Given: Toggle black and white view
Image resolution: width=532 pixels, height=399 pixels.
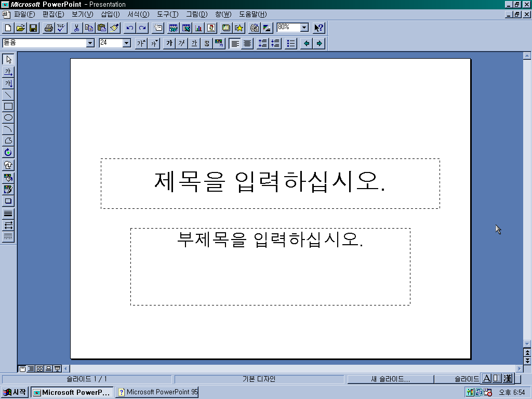Looking at the screenshot, I should pos(267,28).
